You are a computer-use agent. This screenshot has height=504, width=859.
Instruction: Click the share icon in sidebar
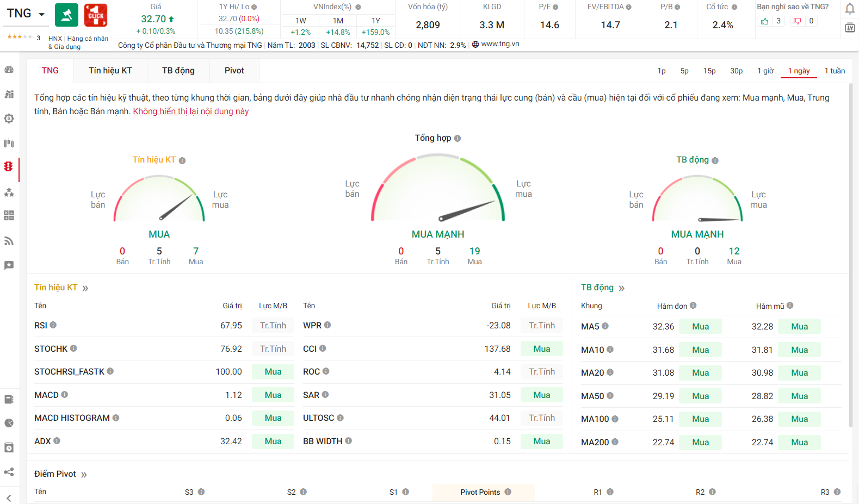(9, 472)
